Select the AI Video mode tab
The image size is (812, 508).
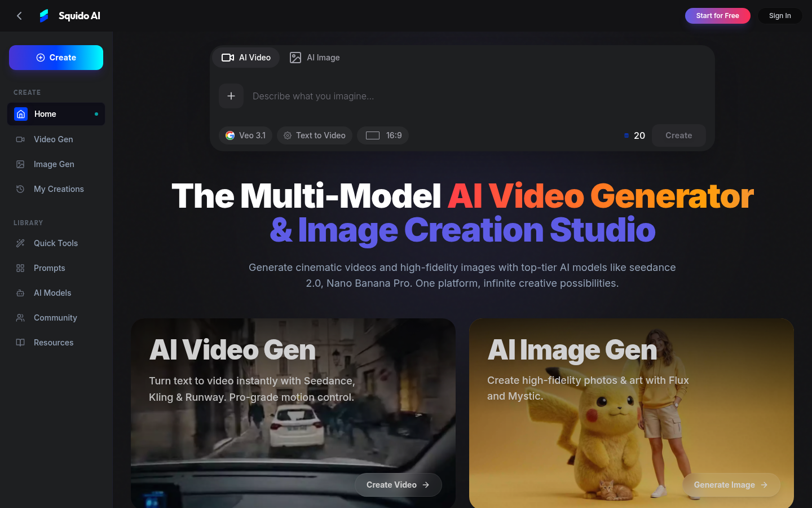point(245,57)
